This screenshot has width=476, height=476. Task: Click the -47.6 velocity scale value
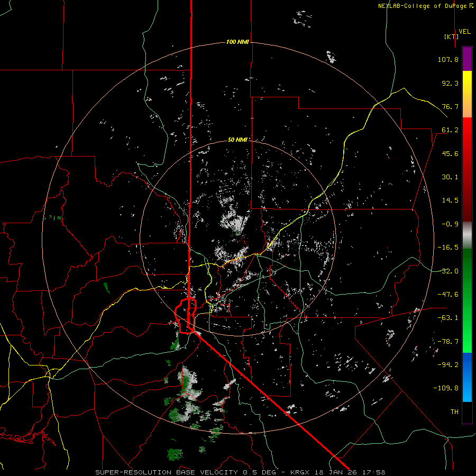tap(448, 295)
